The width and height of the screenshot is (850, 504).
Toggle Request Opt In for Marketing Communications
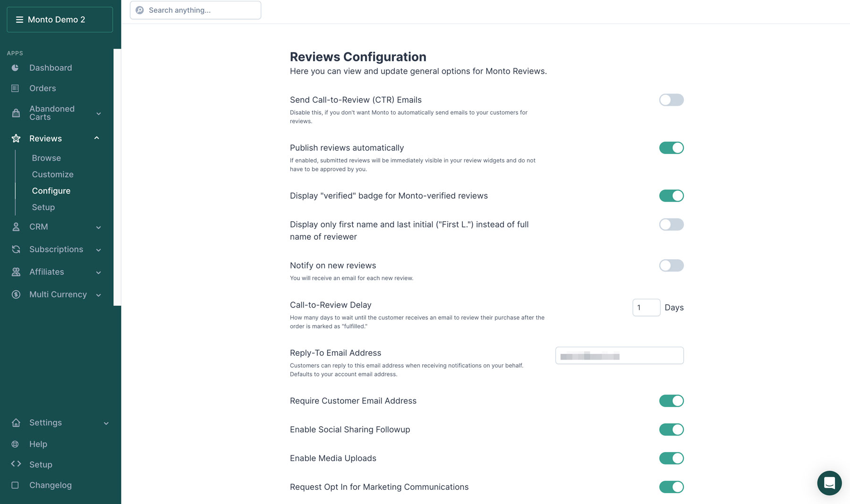click(x=671, y=487)
